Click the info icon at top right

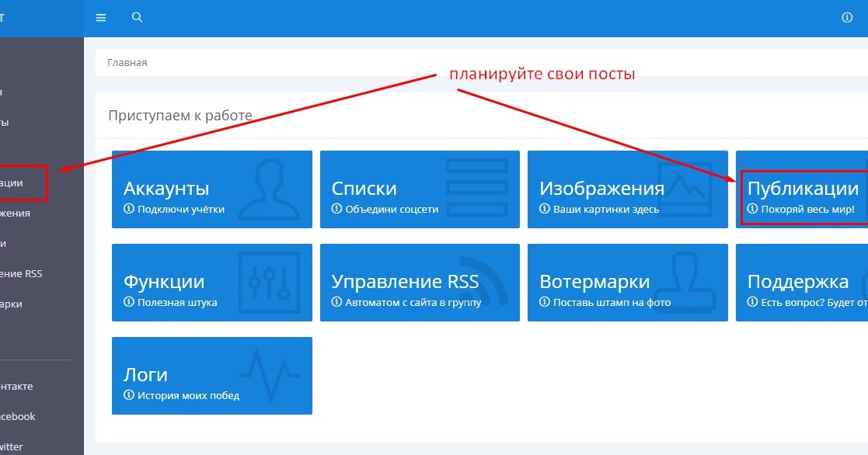click(x=846, y=16)
